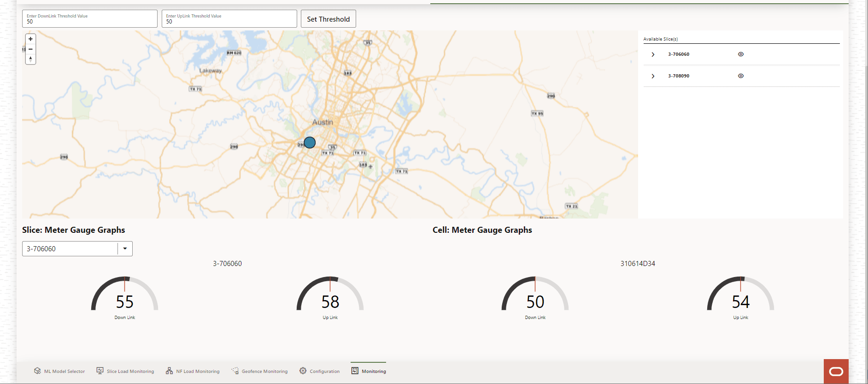Open the slice selector dropdown arrow

[x=125, y=248]
